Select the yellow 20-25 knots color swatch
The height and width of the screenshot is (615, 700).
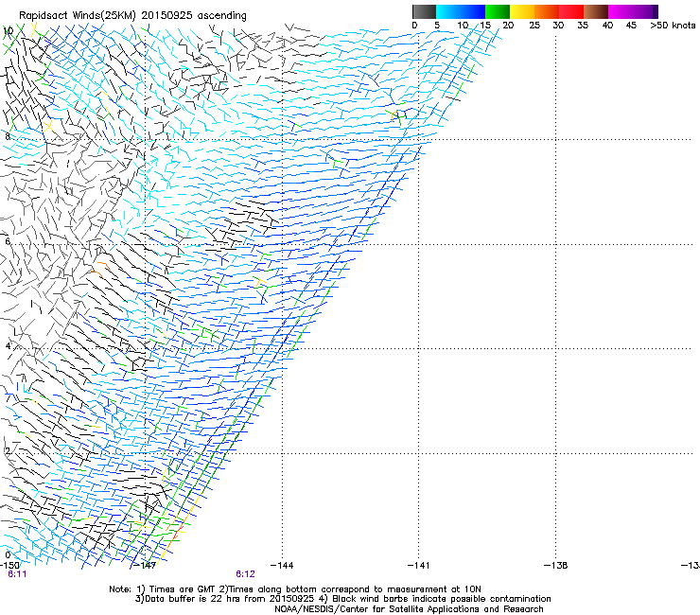[x=522, y=11]
